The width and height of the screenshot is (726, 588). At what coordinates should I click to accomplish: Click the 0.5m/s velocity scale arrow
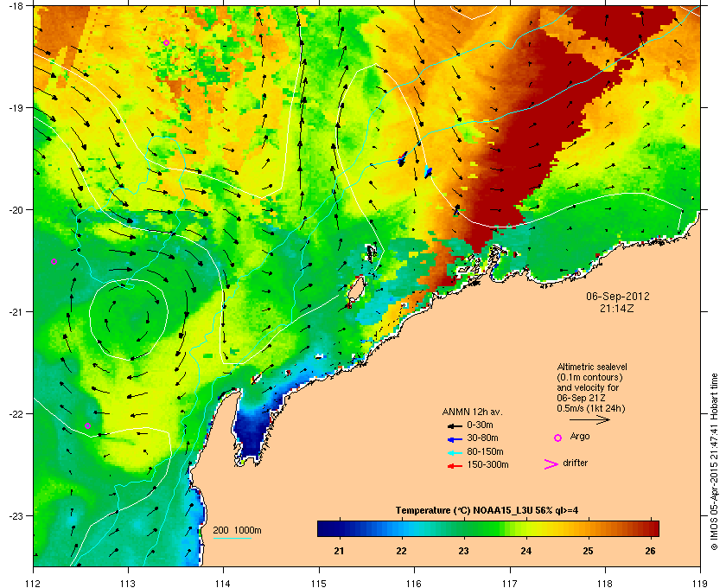[x=589, y=420]
